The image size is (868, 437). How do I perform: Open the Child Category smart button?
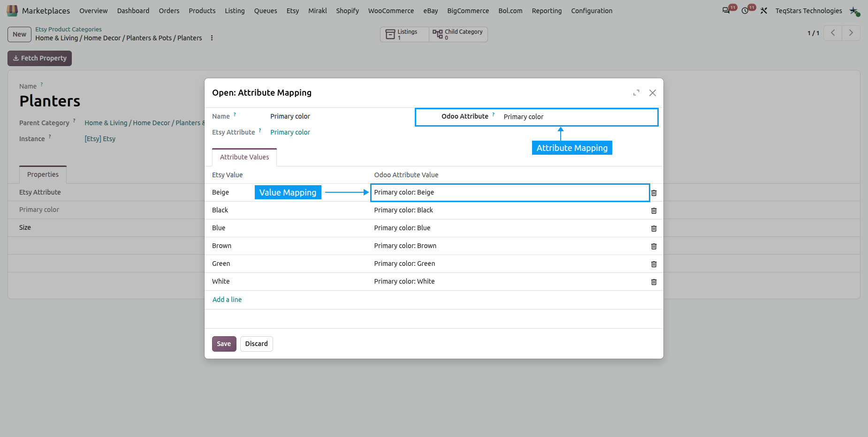(x=458, y=34)
